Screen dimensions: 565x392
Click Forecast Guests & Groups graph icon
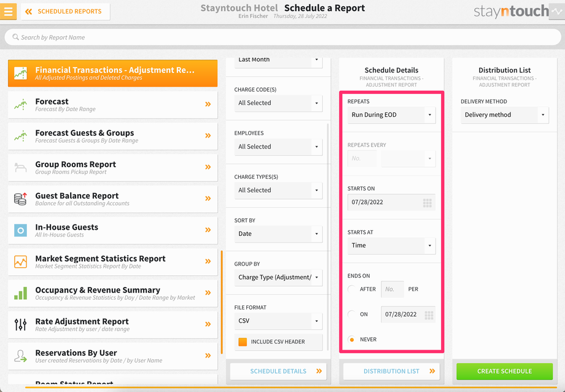tap(20, 136)
